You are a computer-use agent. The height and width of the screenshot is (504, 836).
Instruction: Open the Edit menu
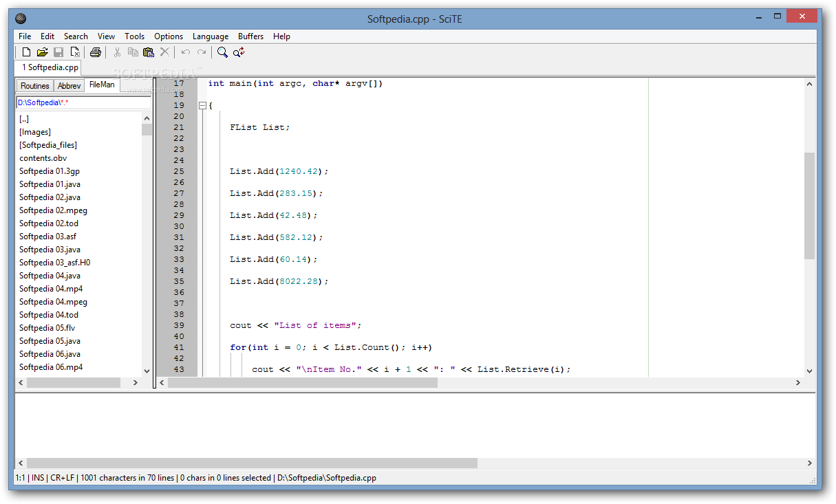click(47, 36)
